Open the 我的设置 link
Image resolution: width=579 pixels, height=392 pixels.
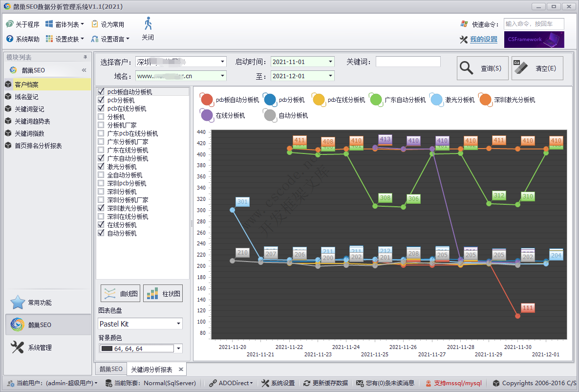coord(483,39)
